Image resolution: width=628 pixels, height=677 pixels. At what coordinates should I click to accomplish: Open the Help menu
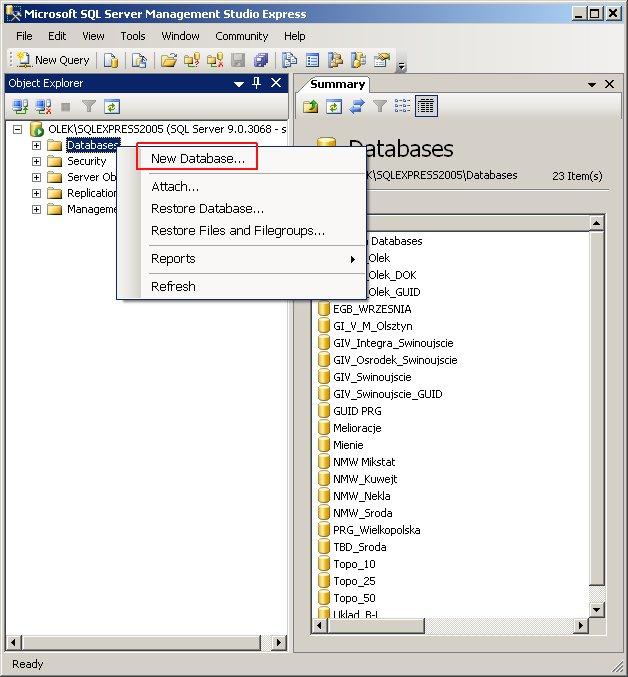tap(295, 36)
